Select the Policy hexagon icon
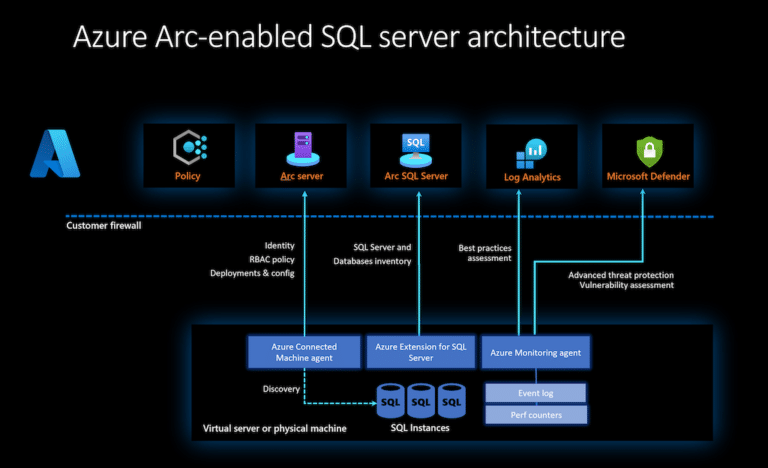The width and height of the screenshot is (768, 468). (x=190, y=147)
